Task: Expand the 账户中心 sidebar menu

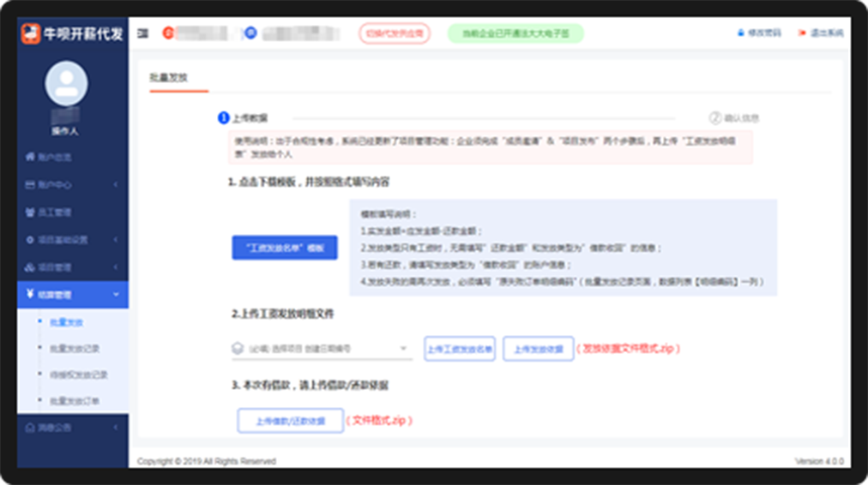Action: click(x=72, y=185)
